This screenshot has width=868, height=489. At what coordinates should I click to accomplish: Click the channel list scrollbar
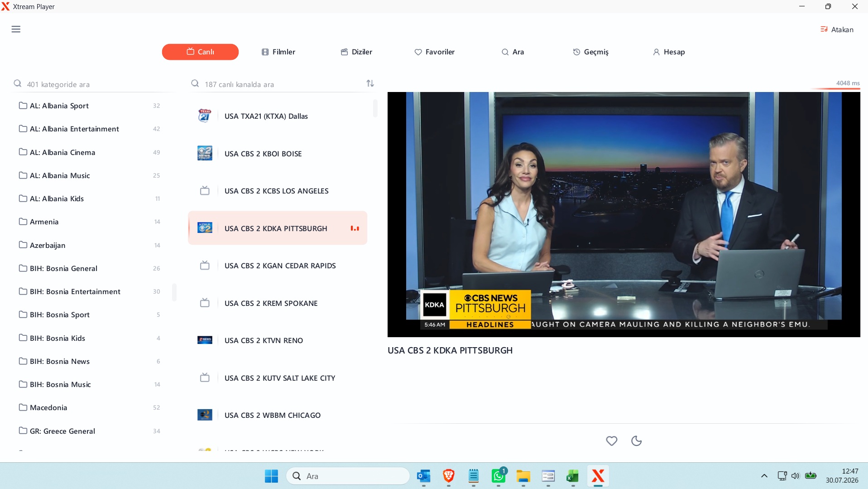[x=375, y=108]
